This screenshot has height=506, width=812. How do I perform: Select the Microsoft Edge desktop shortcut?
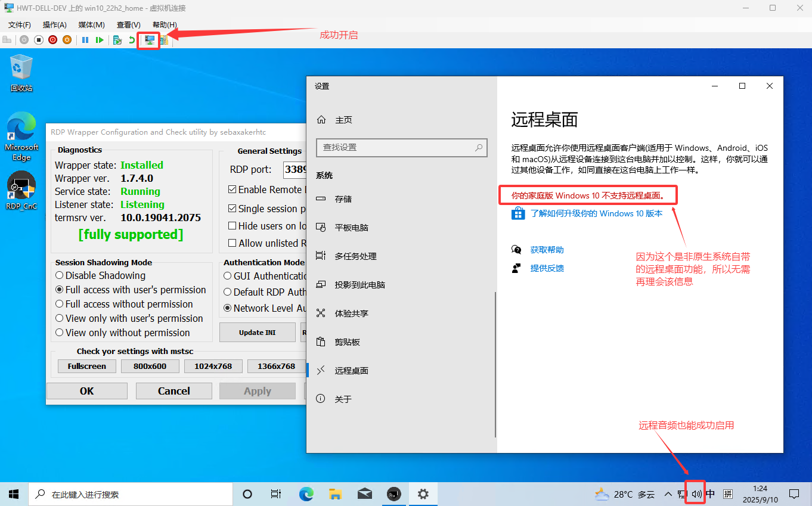click(21, 136)
